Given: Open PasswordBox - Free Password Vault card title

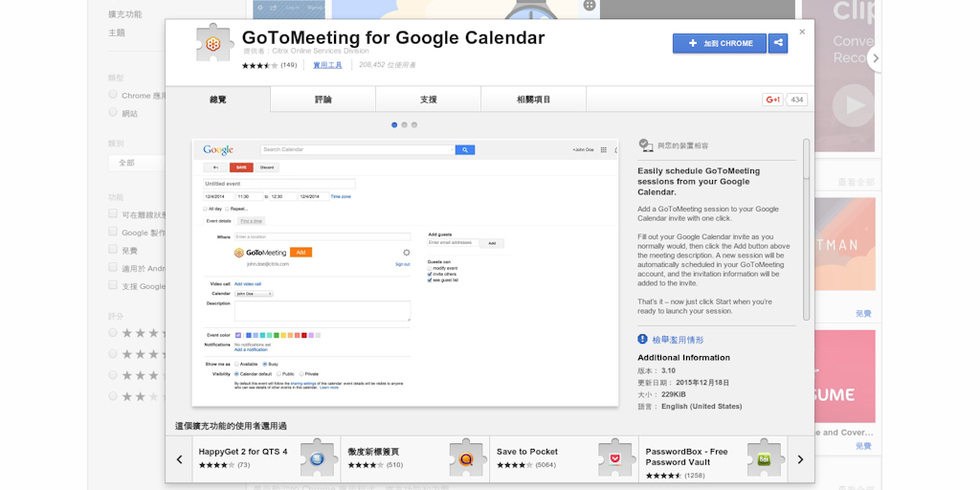Looking at the screenshot, I should click(x=686, y=457).
